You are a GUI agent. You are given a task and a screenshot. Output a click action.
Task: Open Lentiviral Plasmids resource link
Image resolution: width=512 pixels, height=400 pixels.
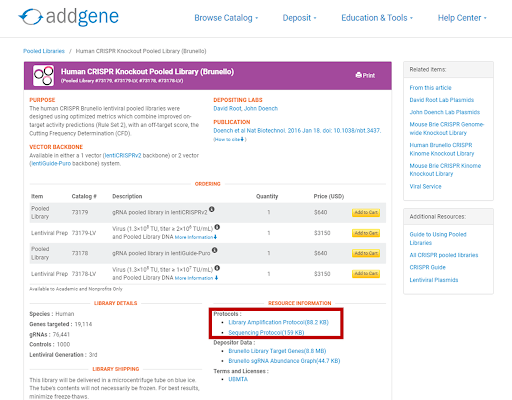(x=434, y=280)
